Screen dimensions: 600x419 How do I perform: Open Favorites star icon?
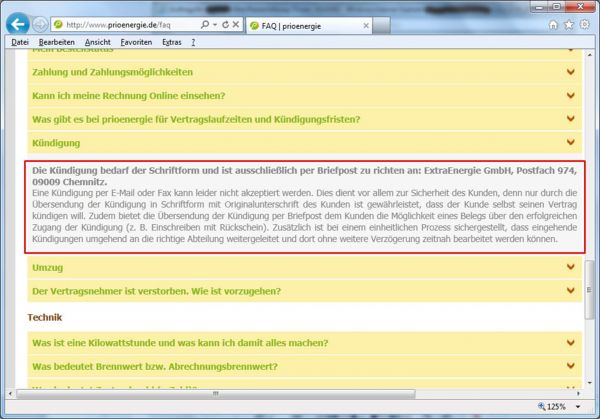[569, 25]
